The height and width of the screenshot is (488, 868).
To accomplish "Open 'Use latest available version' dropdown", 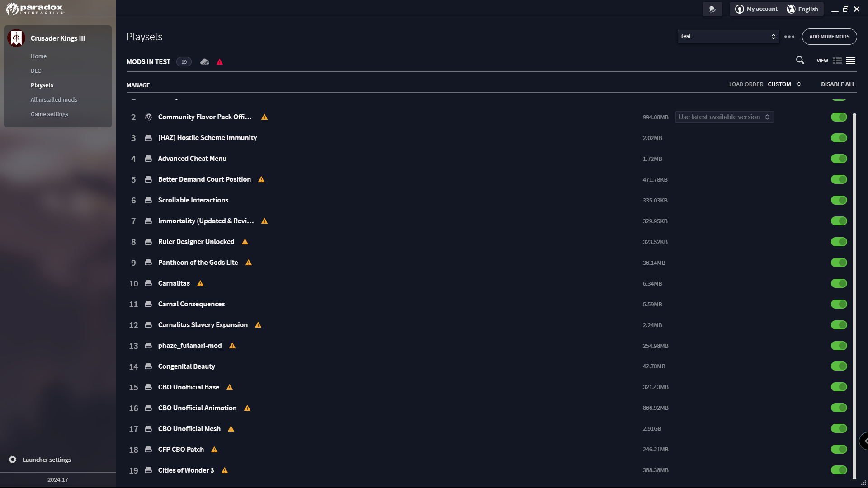I will (724, 117).
